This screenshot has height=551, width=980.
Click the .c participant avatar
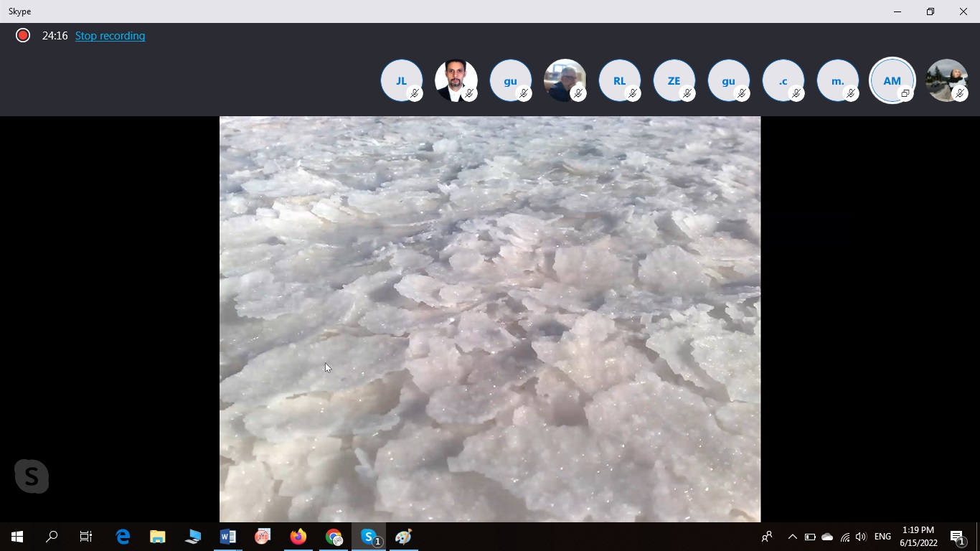pos(783,81)
